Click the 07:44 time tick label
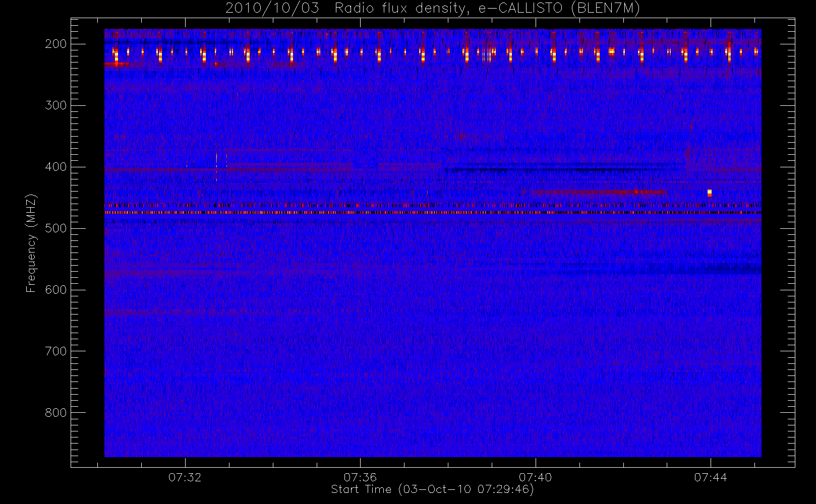Viewport: 816px width, 504px height. (x=711, y=477)
